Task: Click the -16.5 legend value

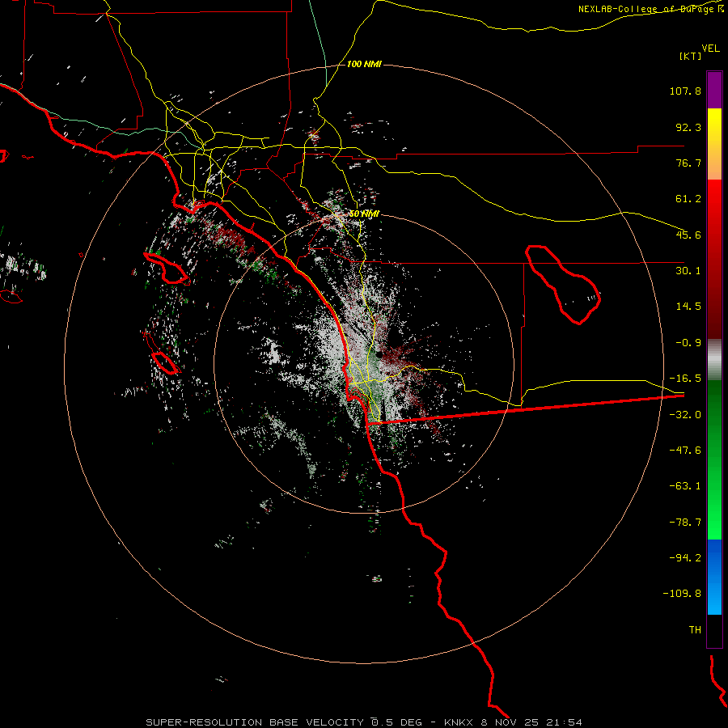Action: 685,379
